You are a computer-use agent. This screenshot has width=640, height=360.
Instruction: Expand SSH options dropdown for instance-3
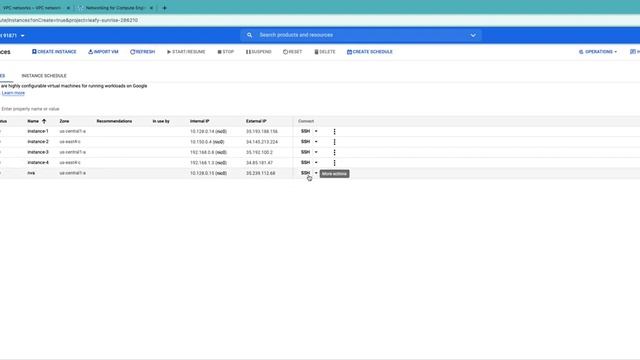[x=316, y=152]
